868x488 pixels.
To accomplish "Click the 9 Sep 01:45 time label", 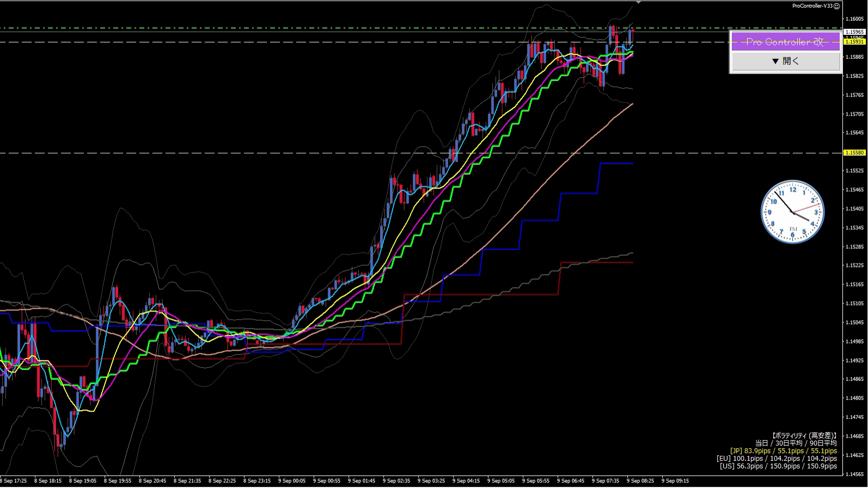I will coord(362,481).
